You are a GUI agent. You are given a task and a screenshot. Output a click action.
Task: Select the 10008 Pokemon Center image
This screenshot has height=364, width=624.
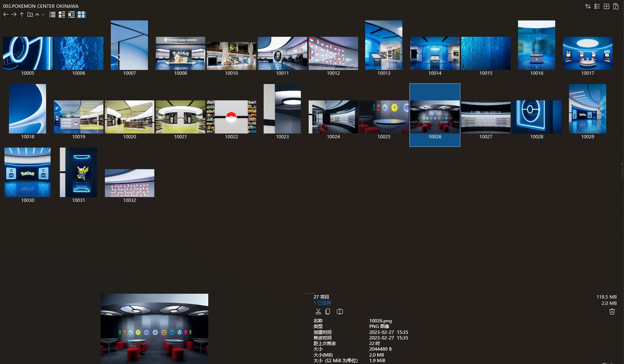click(x=180, y=53)
